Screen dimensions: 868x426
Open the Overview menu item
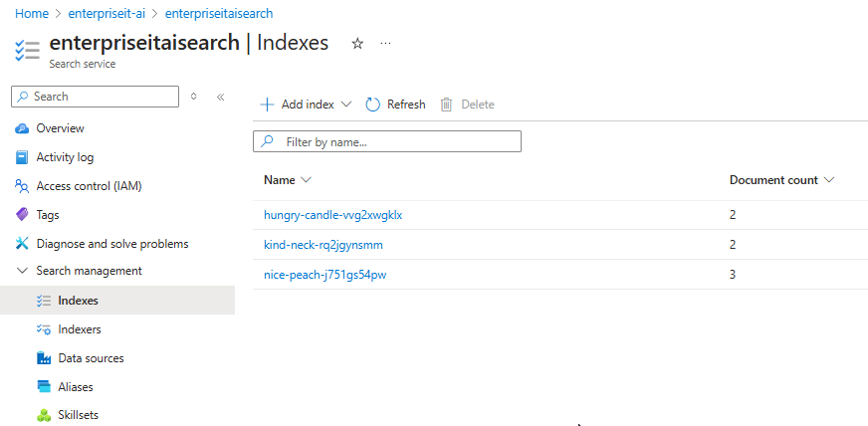[60, 128]
